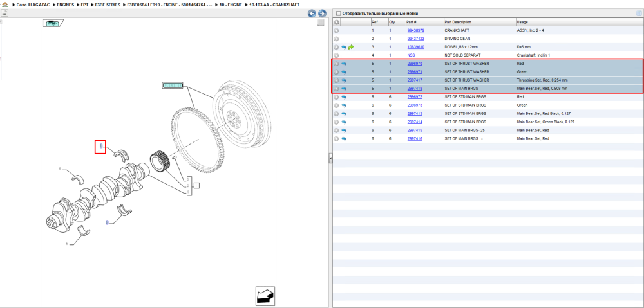Click the blue arrow icon for part 2997416
Viewport: 644px width, 308px height.
(344, 139)
